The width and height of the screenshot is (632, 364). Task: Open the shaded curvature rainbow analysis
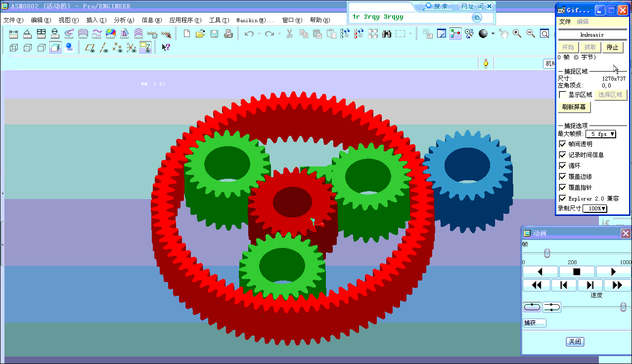pos(111,34)
